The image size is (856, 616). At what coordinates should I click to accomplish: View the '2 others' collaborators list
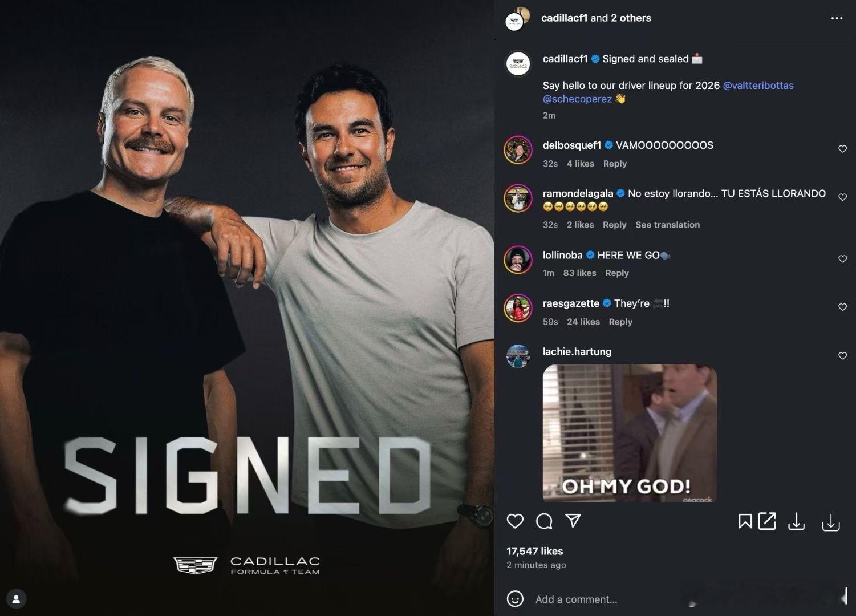631,18
